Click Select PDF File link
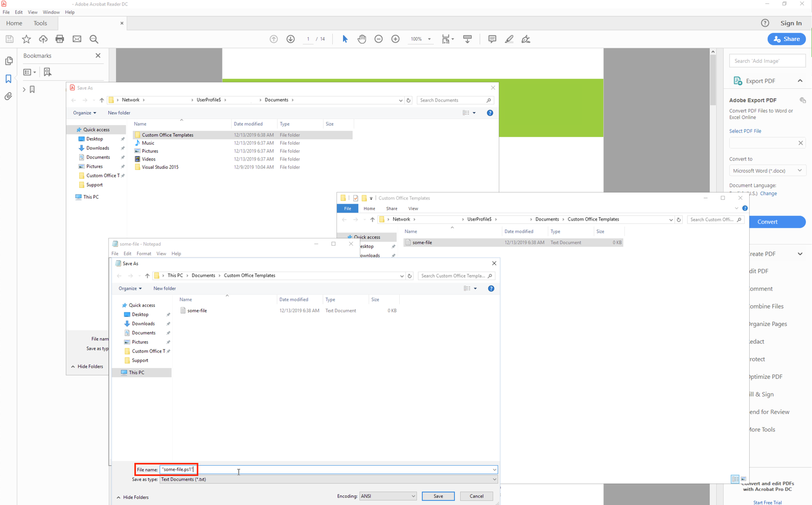Viewport: 812px width, 505px height. 745,131
